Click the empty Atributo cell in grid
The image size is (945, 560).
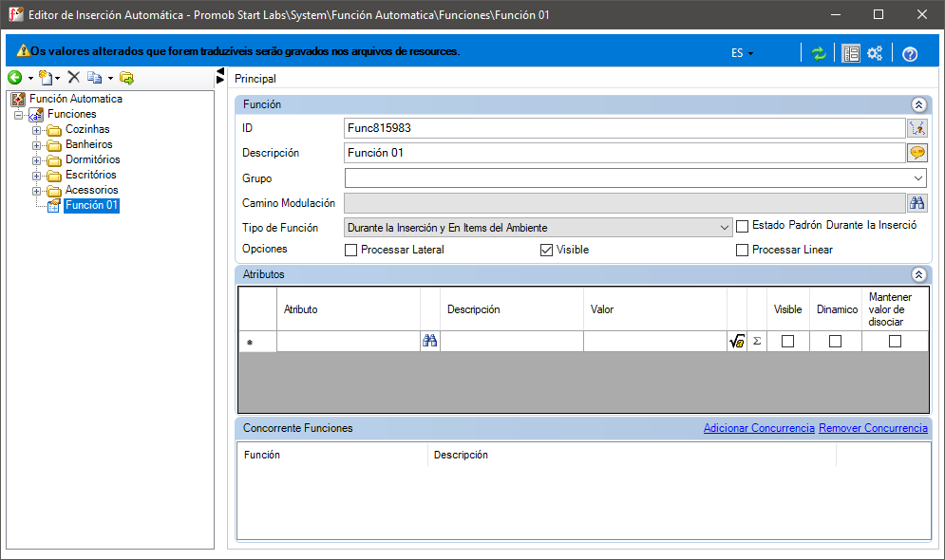pyautogui.click(x=349, y=342)
